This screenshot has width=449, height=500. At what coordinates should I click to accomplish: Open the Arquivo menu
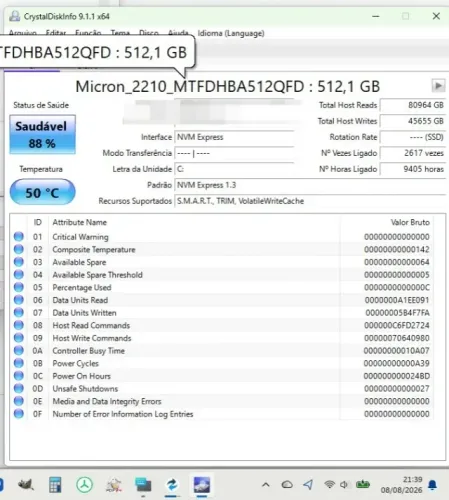(23, 33)
